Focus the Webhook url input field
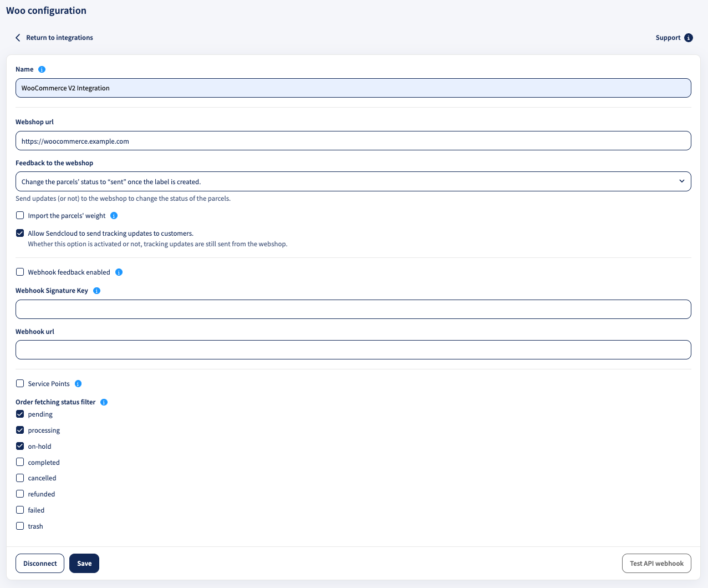This screenshot has width=708, height=588. click(x=353, y=350)
